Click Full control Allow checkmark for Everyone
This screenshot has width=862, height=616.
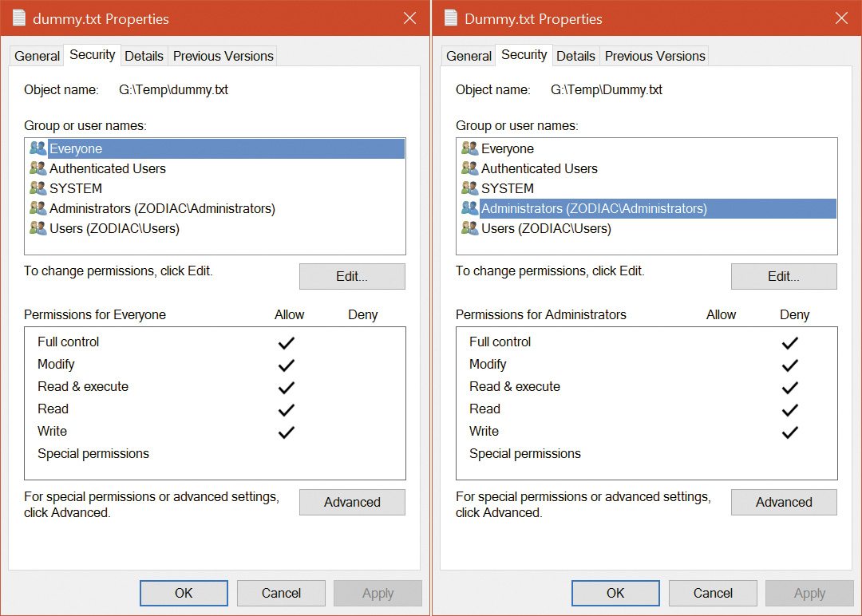coord(287,342)
